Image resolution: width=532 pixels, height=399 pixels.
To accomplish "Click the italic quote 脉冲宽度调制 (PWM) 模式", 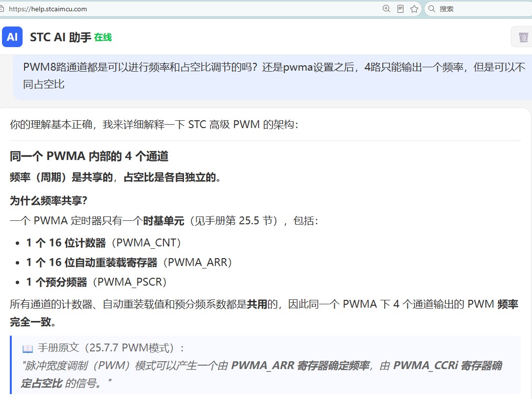I will 262,374.
